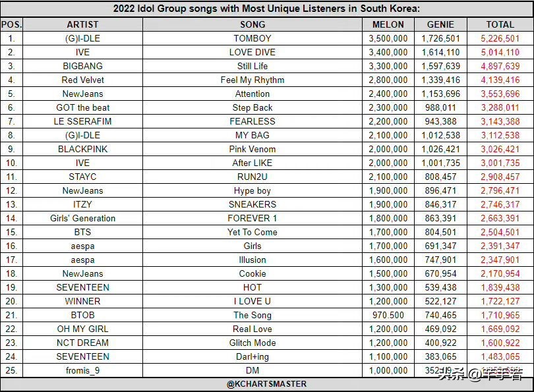Select the Pink Venom song cell
The height and width of the screenshot is (392, 534).
252,149
